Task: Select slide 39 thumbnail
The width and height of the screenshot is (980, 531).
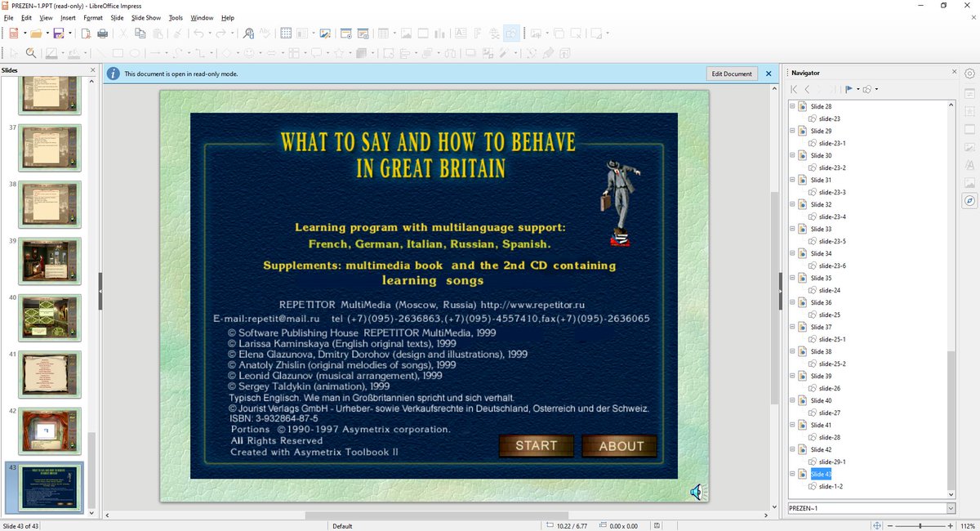Action: pyautogui.click(x=50, y=261)
